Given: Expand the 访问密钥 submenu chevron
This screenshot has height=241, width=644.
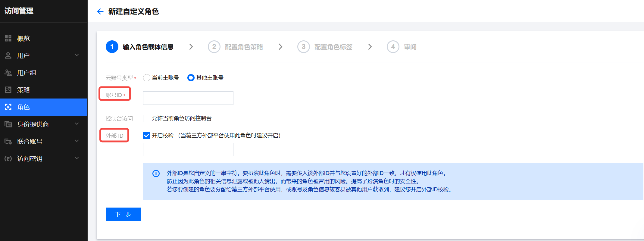Looking at the screenshot, I should 77,158.
